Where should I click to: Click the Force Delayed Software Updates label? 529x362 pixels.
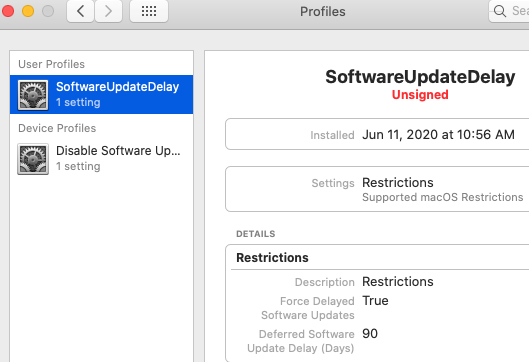(x=308, y=308)
